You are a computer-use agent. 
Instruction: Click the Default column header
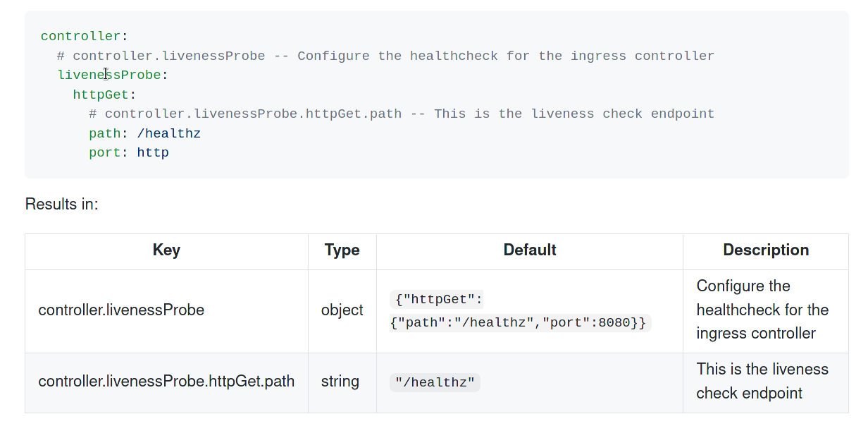coord(529,250)
